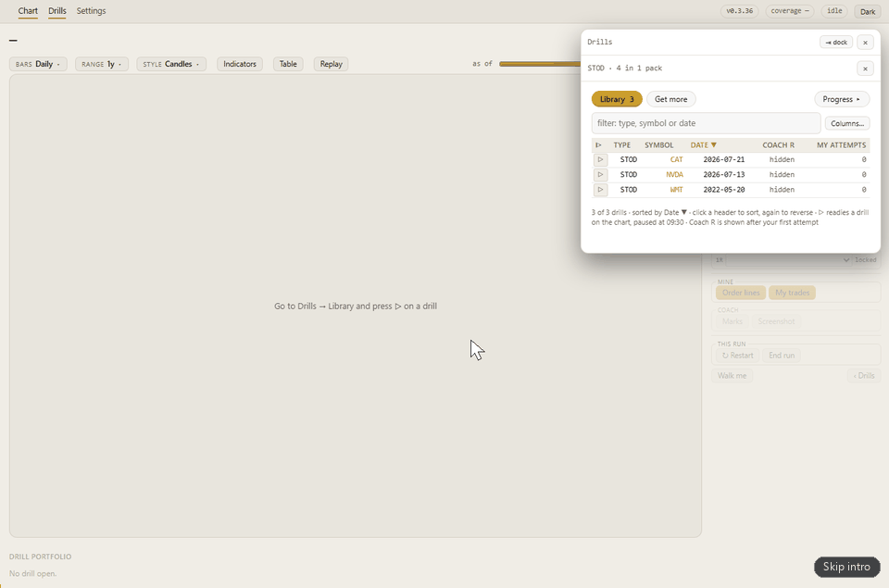Toggle My trades display

tap(792, 293)
